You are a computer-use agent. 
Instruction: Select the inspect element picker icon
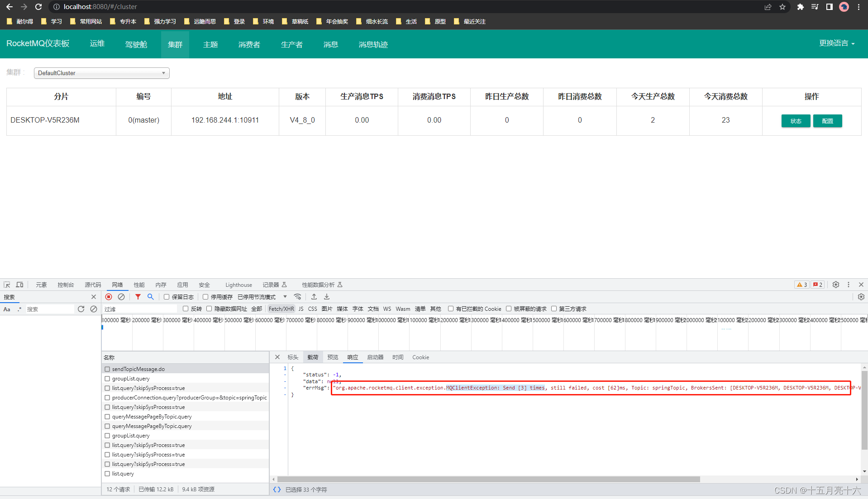6,285
